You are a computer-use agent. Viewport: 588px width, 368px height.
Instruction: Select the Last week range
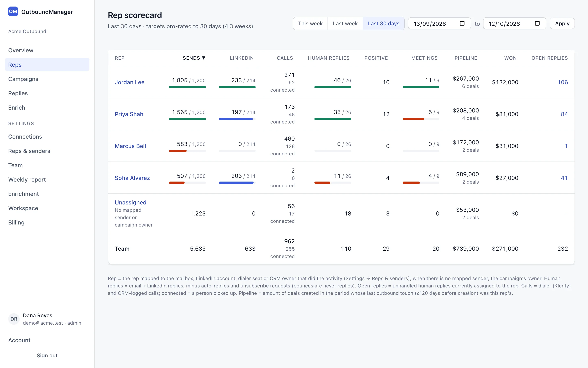tap(345, 24)
